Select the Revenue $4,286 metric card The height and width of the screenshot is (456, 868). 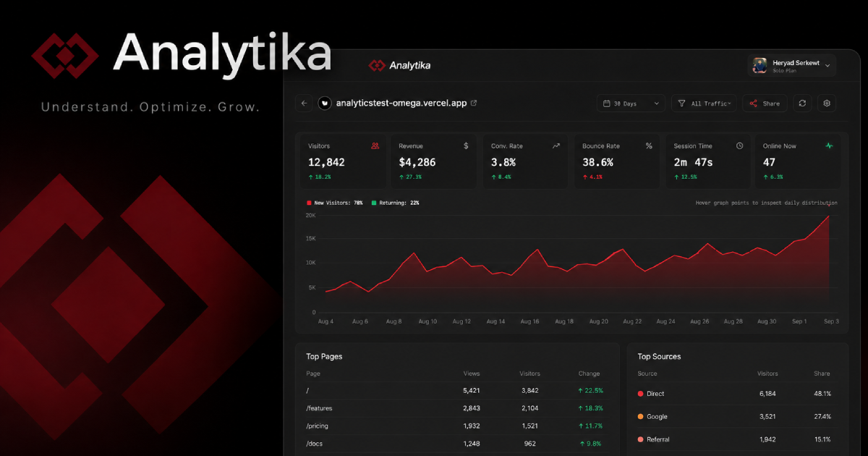coord(434,161)
